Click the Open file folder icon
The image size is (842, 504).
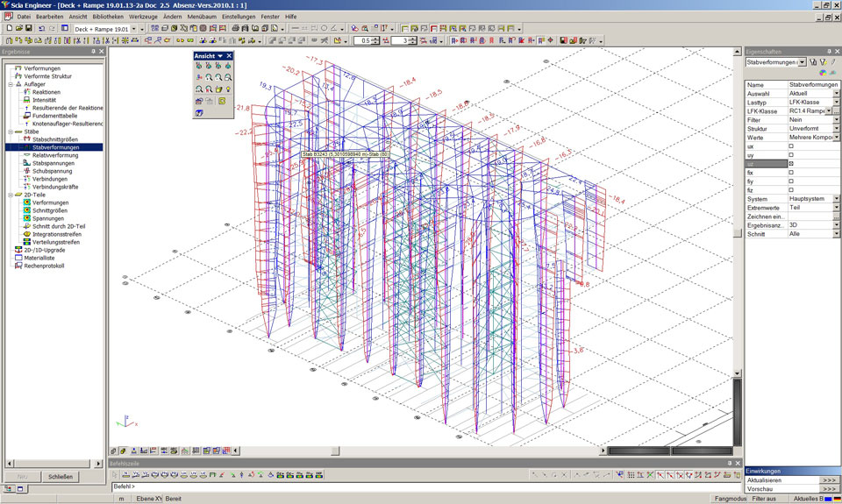pyautogui.click(x=18, y=28)
